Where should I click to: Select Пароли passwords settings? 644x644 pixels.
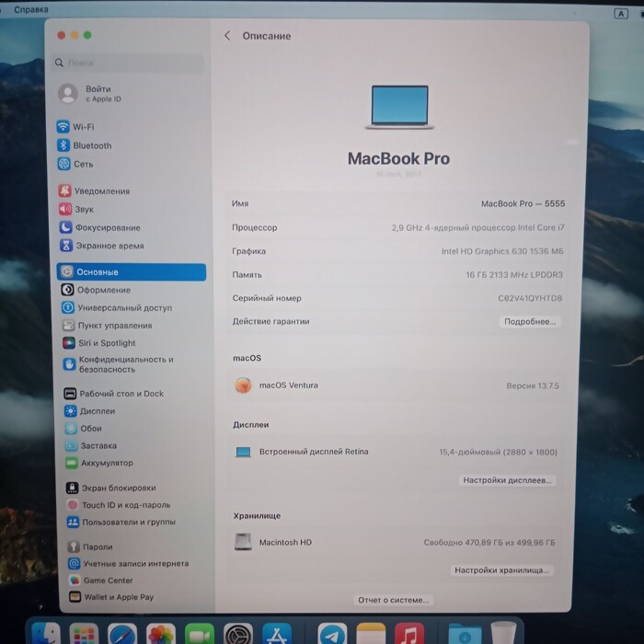(x=90, y=546)
